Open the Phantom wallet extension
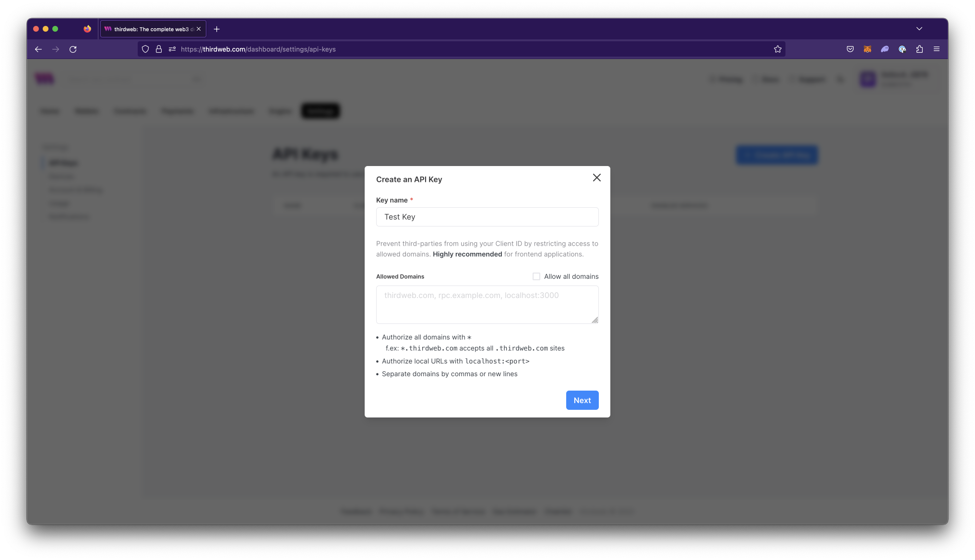 tap(885, 49)
